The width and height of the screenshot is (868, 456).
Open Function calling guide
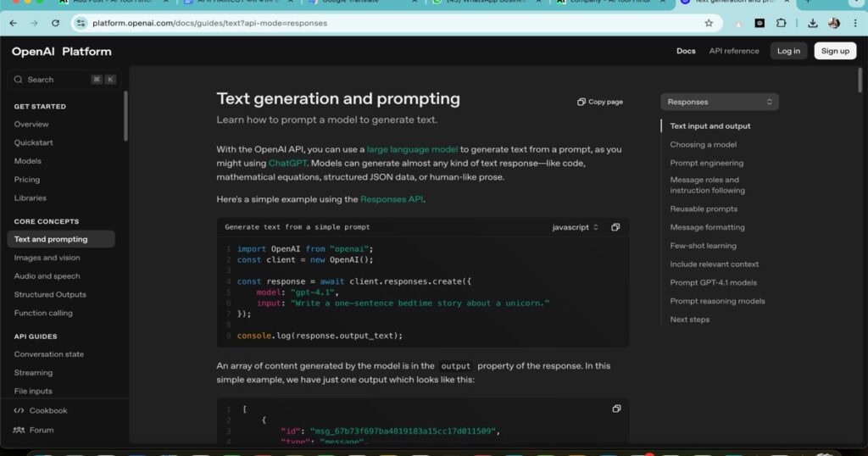click(43, 314)
